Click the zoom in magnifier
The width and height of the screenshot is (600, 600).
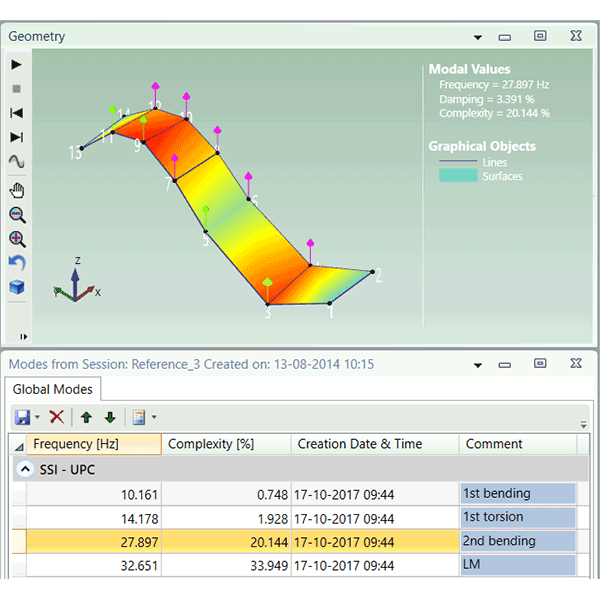click(17, 239)
